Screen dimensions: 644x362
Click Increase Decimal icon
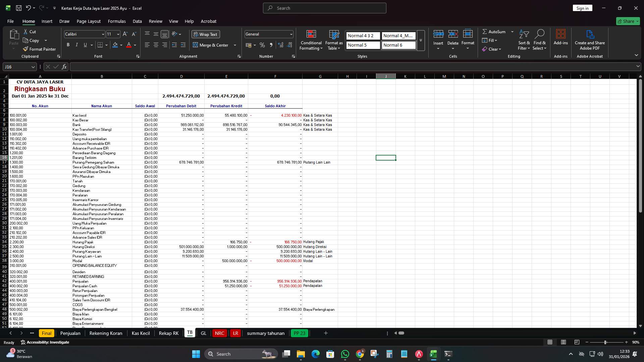281,45
